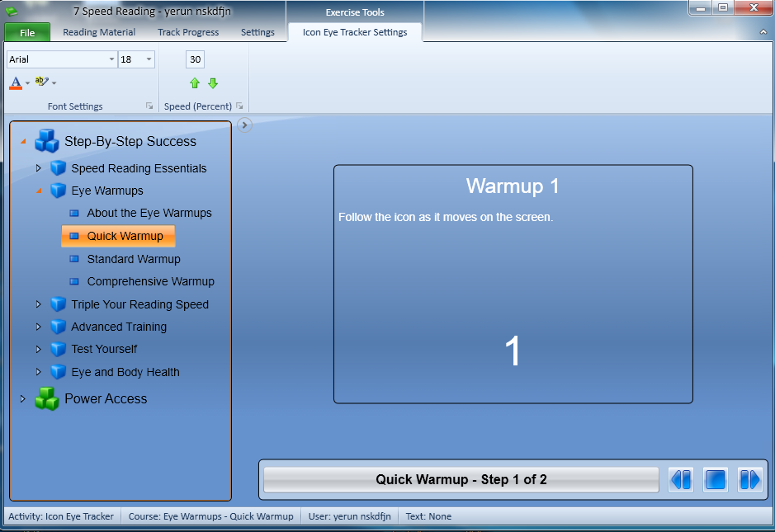Expand Speed Reading Essentials node

(x=39, y=168)
